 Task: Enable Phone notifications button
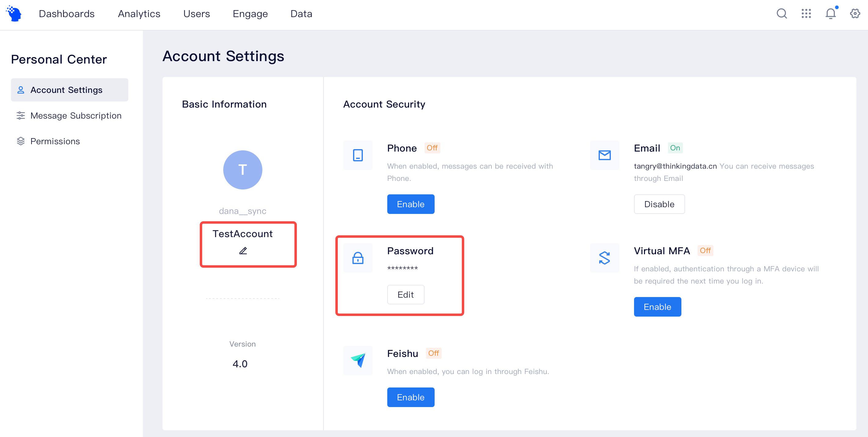coord(411,204)
